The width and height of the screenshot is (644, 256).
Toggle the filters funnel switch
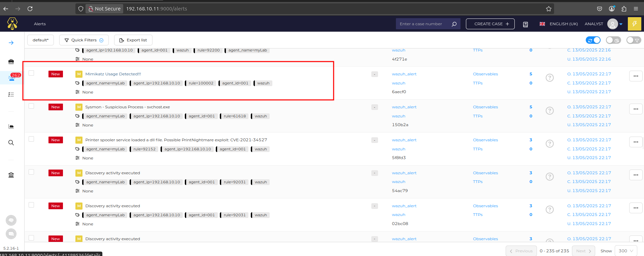coord(634,40)
